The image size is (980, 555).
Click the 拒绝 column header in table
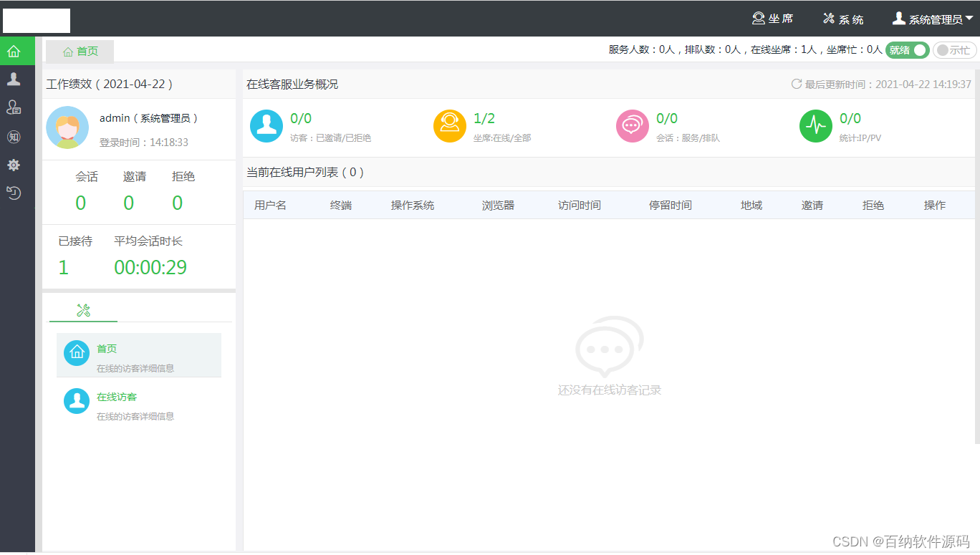873,206
